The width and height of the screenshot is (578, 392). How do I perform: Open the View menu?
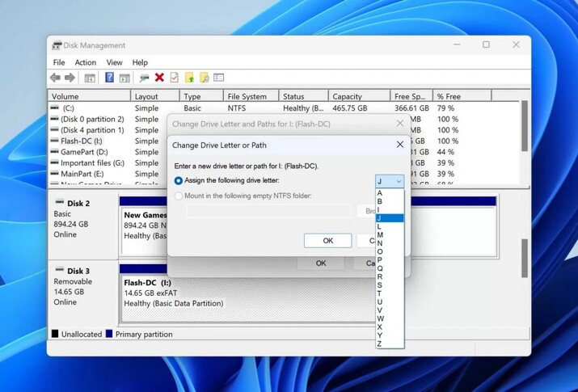[x=115, y=62]
